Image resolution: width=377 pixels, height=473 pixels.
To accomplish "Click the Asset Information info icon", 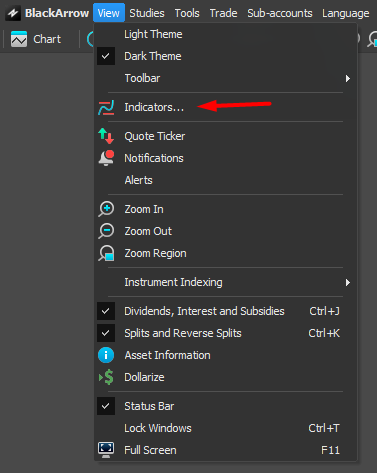I will pos(106,355).
